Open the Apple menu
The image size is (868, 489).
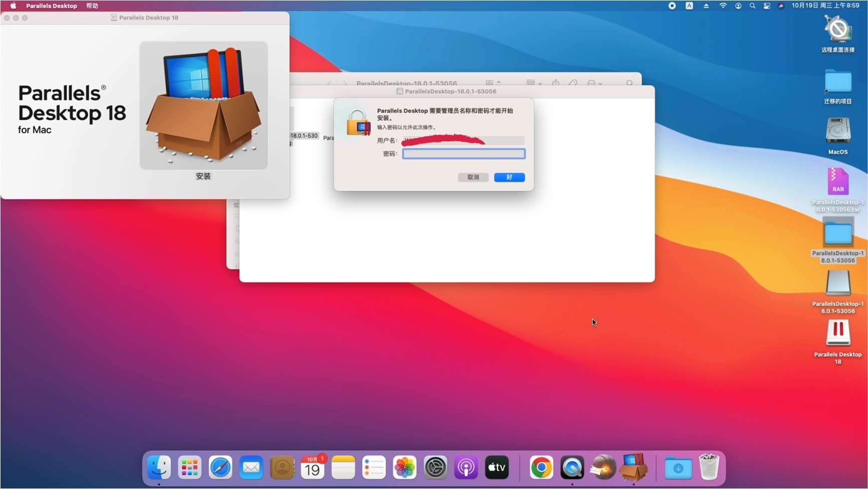point(14,6)
